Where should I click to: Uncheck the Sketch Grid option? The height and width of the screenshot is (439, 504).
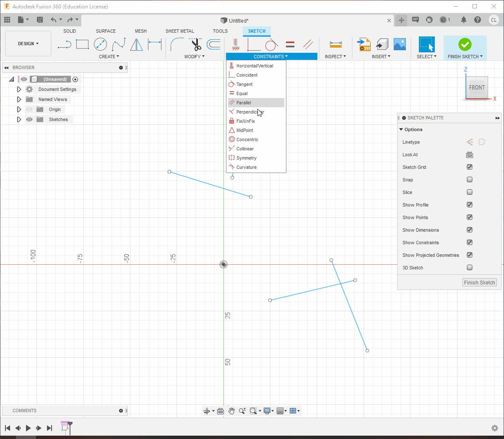pos(470,167)
